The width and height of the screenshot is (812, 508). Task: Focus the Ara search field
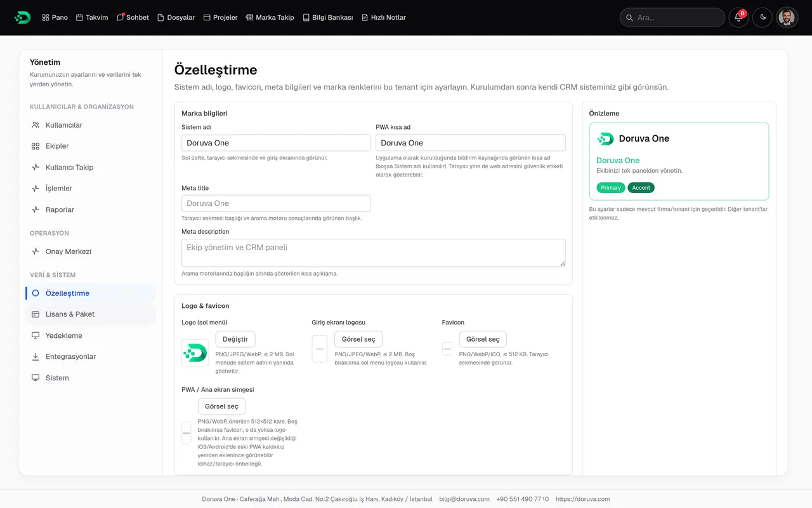point(672,18)
